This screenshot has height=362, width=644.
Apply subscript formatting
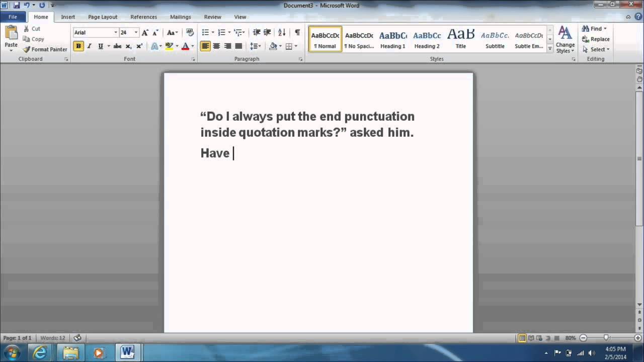click(x=128, y=46)
